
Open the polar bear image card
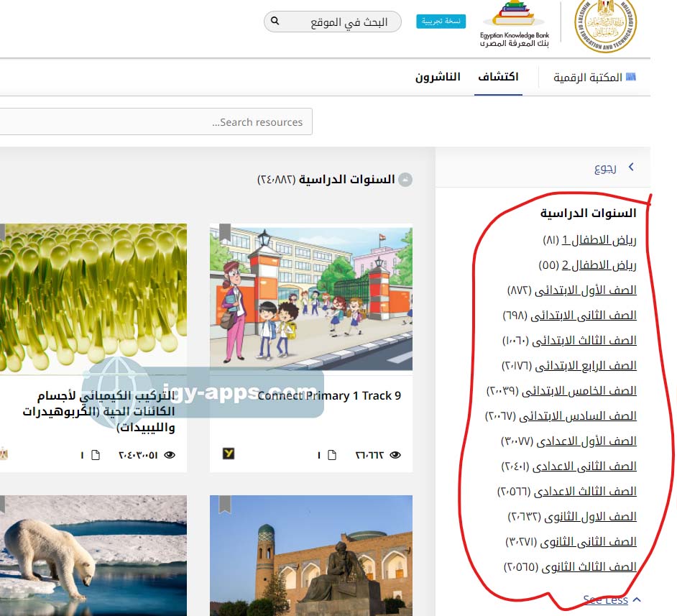click(x=93, y=555)
